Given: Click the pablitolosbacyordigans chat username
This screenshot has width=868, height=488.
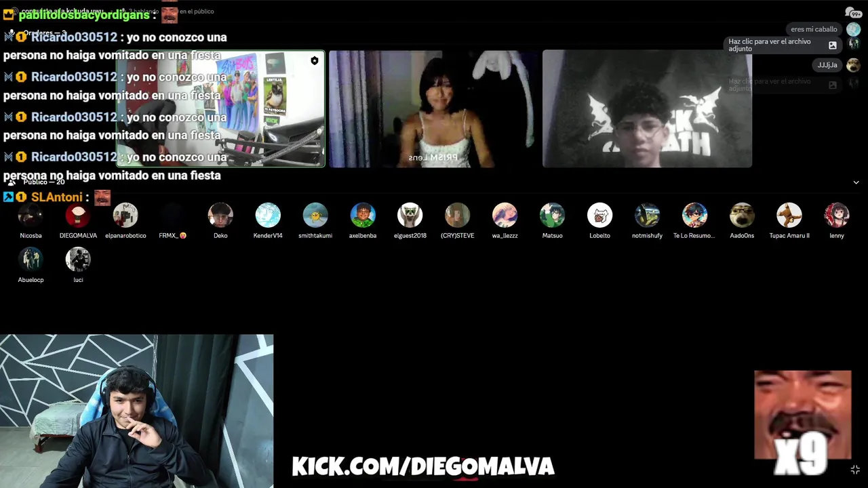Looking at the screenshot, I should (84, 15).
